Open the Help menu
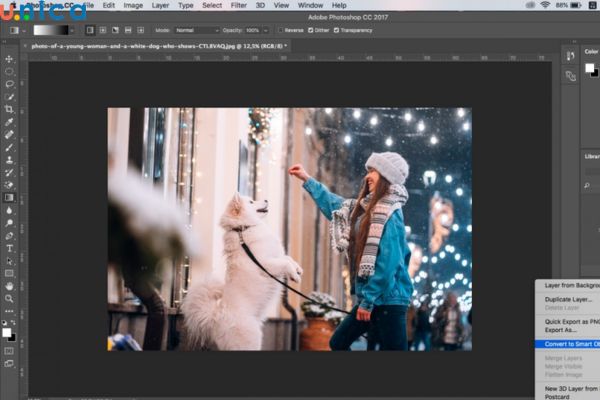The height and width of the screenshot is (400, 600). (x=339, y=5)
